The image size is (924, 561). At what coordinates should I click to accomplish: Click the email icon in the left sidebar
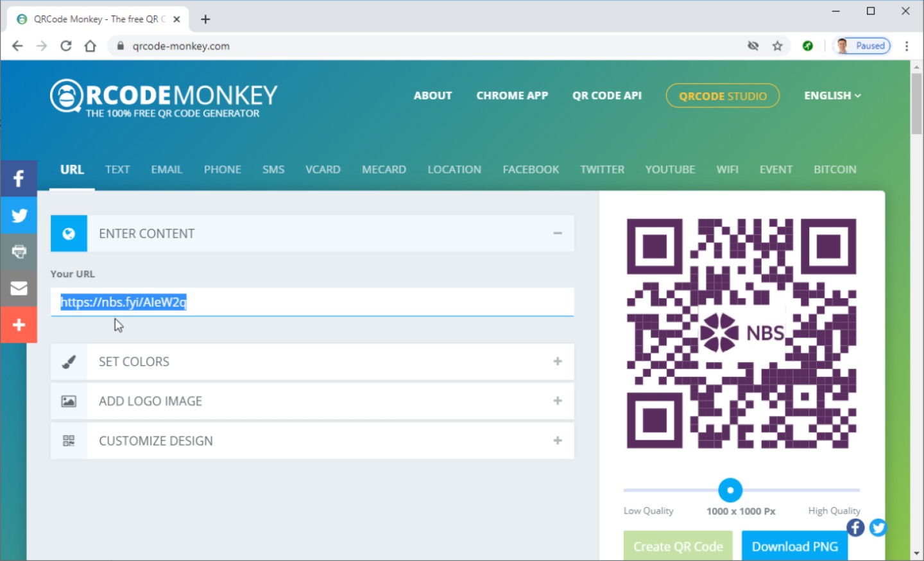[19, 288]
